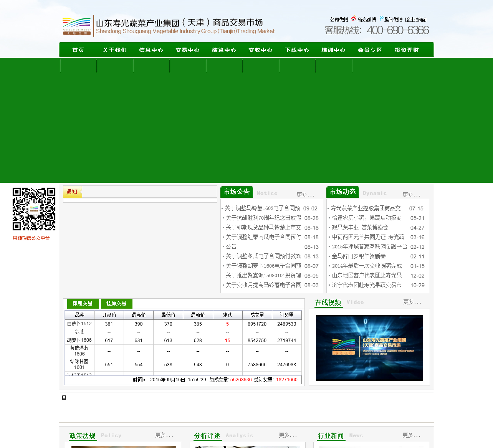The height and width of the screenshot is (448, 493).
Task: Open the 企业邮箱 link at top
Action: (416, 20)
